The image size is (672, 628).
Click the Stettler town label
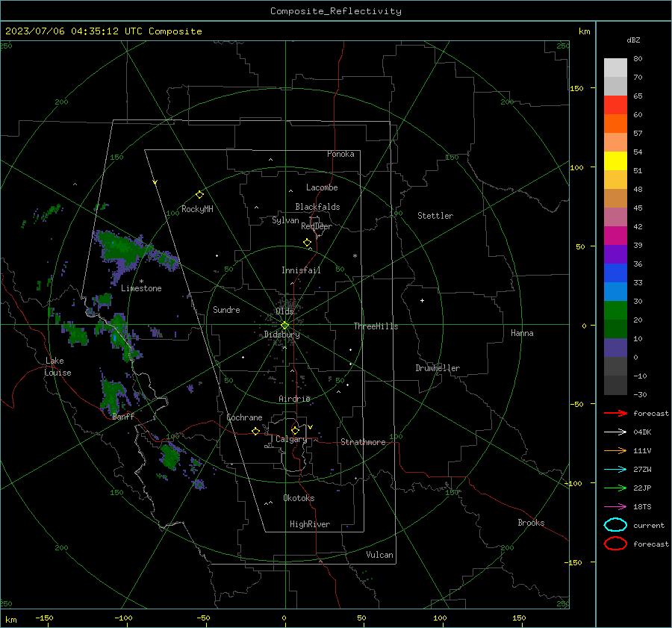click(x=435, y=216)
